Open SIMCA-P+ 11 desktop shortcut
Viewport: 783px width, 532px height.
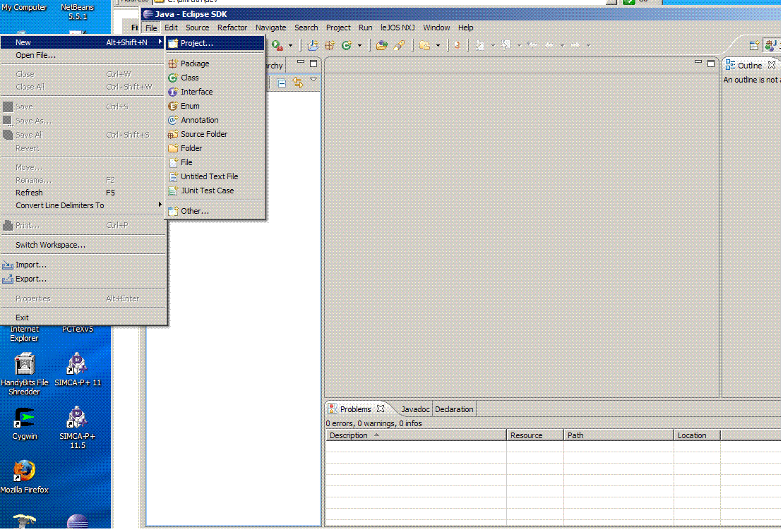click(x=78, y=369)
